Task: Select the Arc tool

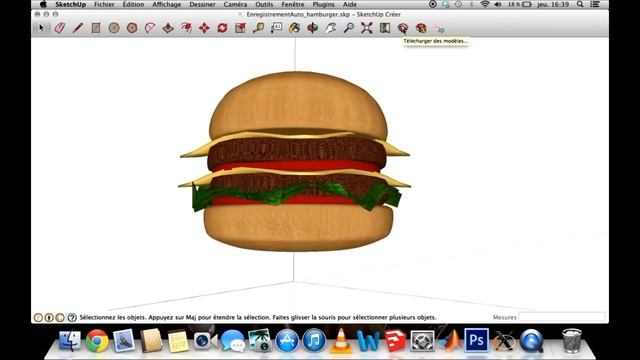Action: pos(150,28)
